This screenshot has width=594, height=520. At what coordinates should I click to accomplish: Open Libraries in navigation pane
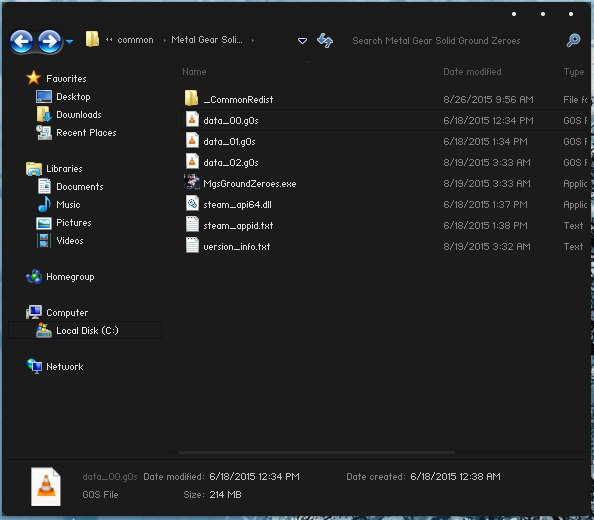point(64,169)
